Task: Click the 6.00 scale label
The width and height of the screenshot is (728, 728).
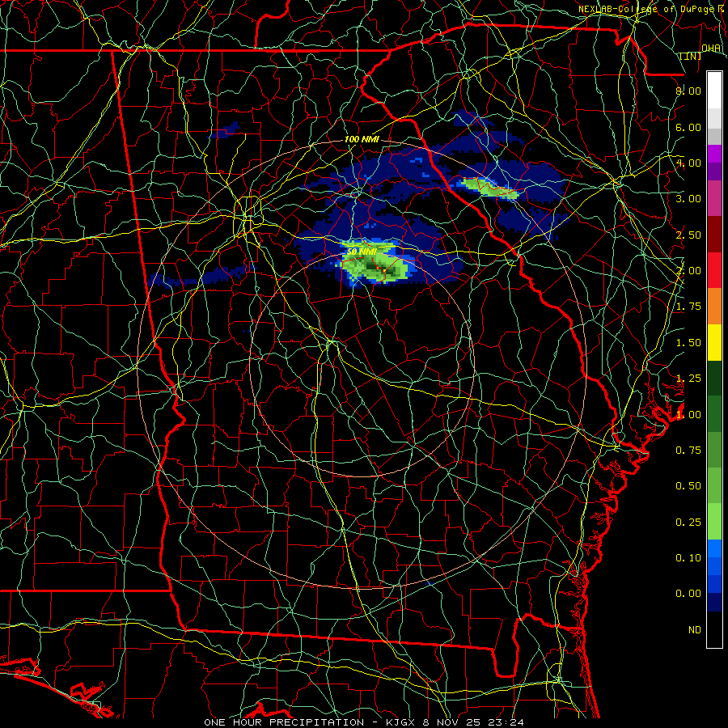Action: [x=688, y=127]
